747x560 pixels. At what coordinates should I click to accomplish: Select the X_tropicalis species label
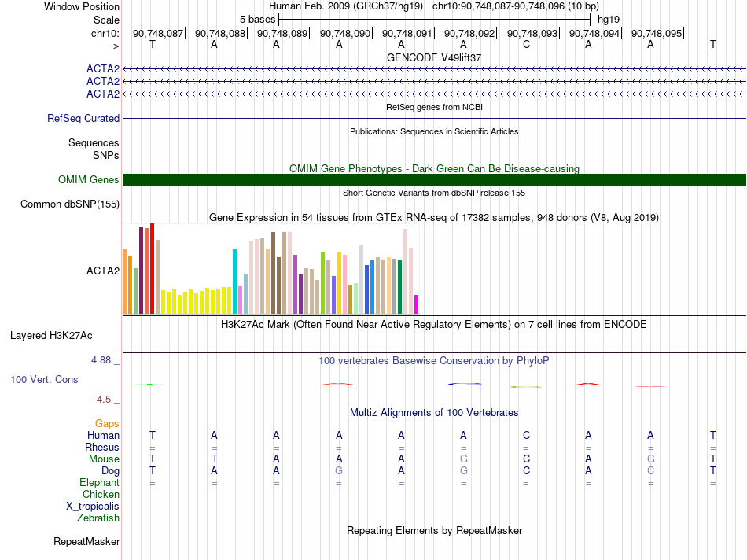tap(93, 507)
